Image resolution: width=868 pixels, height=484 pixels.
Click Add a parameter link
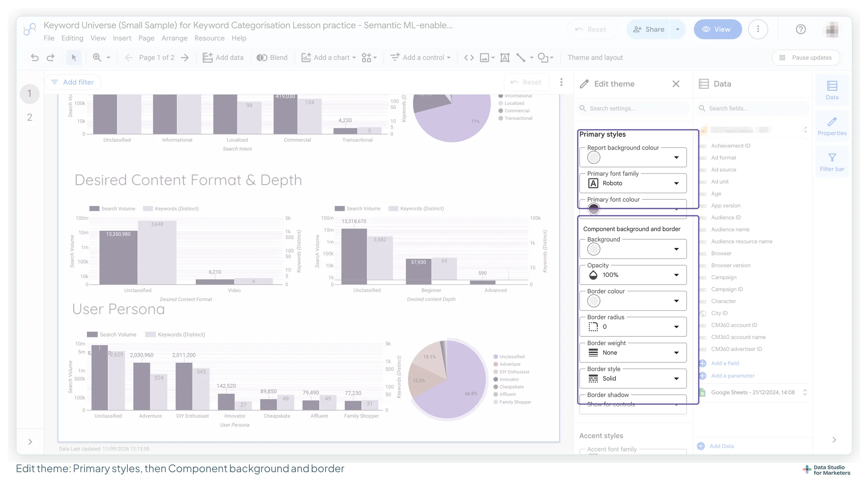(733, 376)
